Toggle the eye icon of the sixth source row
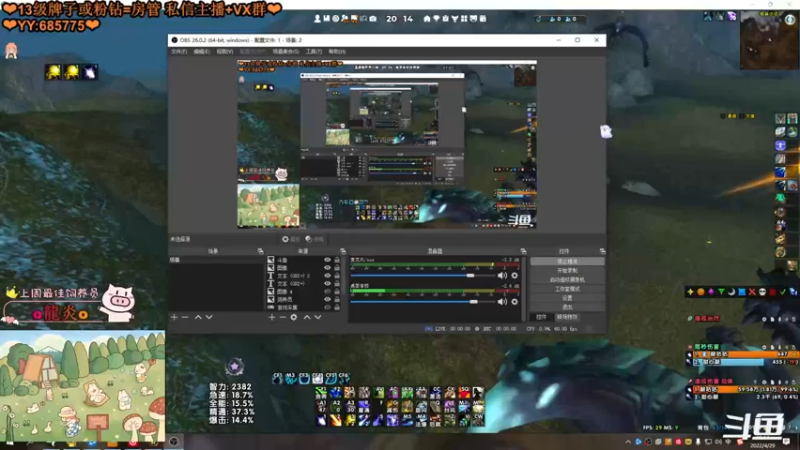The image size is (800, 450). point(328,299)
